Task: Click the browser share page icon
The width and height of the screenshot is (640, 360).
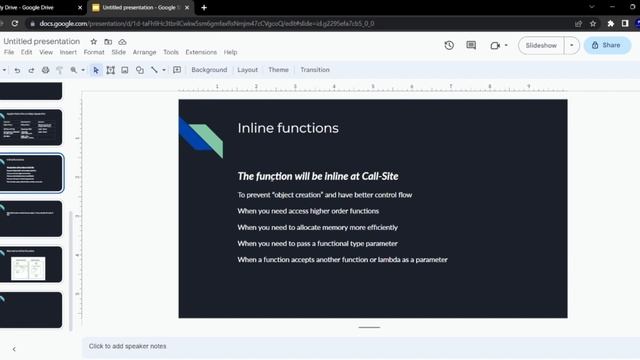Action: 578,24
